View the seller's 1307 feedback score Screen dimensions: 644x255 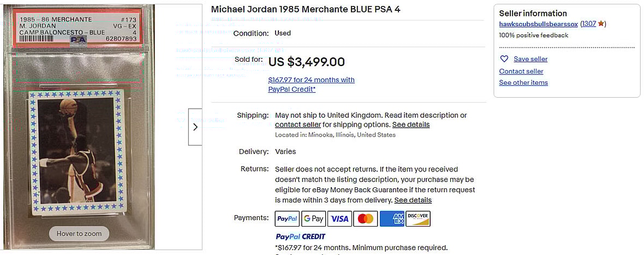click(x=588, y=24)
